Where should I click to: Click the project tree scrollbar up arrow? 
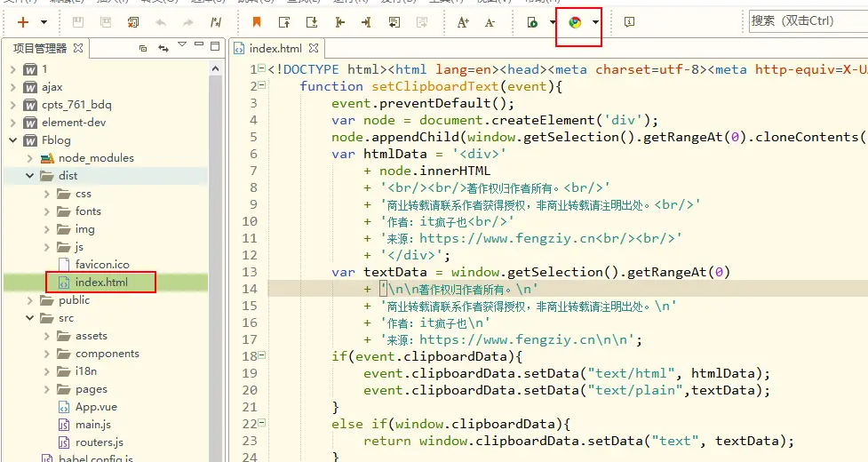(x=216, y=68)
